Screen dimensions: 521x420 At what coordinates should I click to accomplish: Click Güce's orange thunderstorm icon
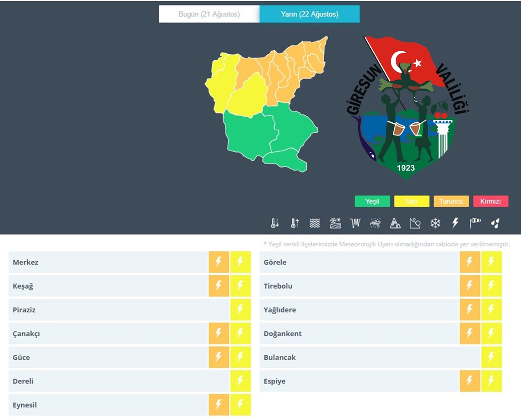[x=219, y=358]
